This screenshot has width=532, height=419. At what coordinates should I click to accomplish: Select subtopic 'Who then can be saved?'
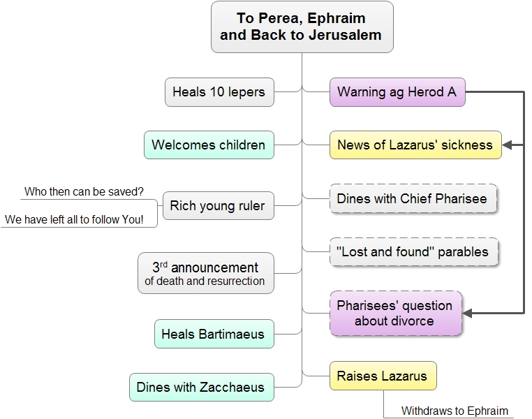(x=84, y=191)
